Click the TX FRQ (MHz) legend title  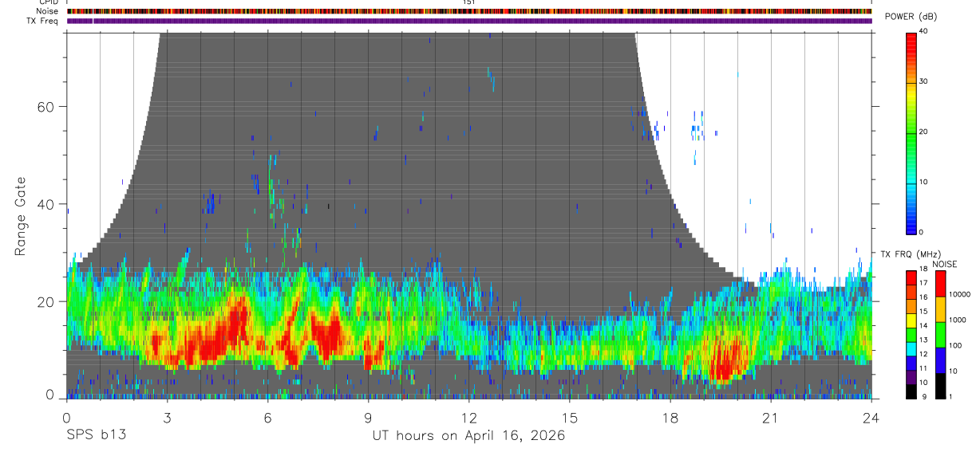tap(911, 254)
